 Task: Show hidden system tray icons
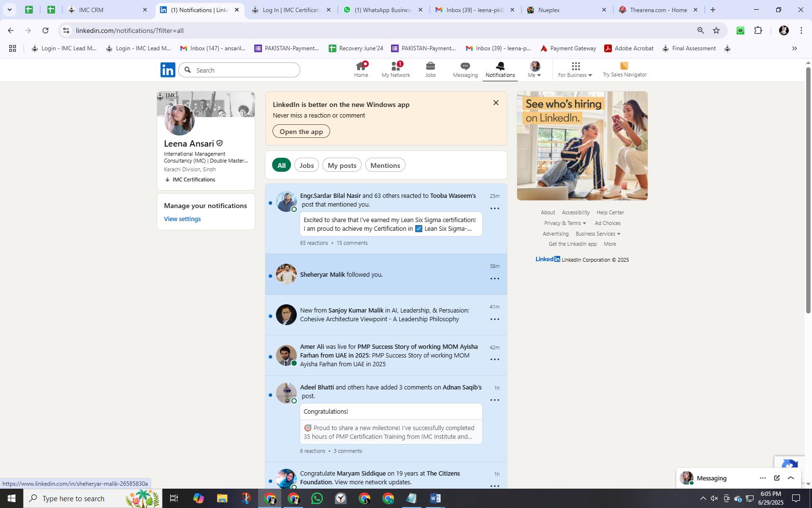coord(703,498)
